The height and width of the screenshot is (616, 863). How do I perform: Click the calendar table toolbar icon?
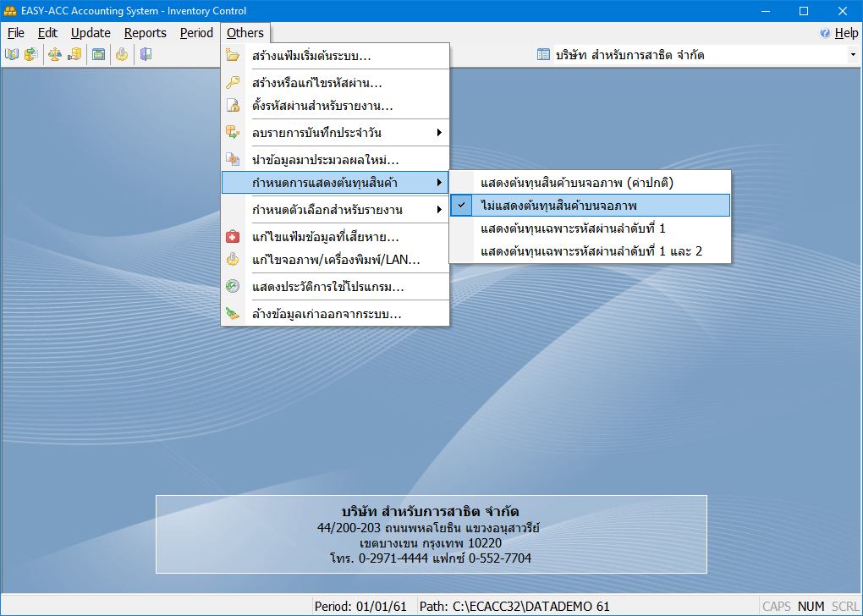99,55
